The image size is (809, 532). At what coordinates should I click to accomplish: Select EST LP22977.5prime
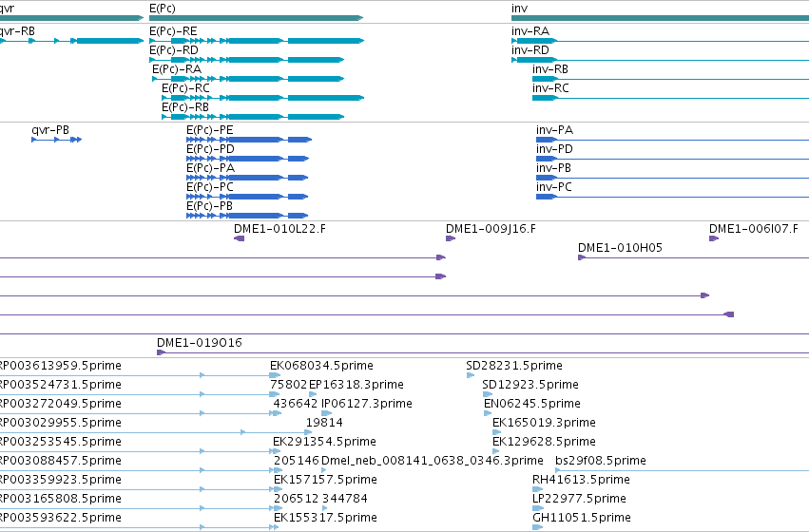click(x=538, y=509)
